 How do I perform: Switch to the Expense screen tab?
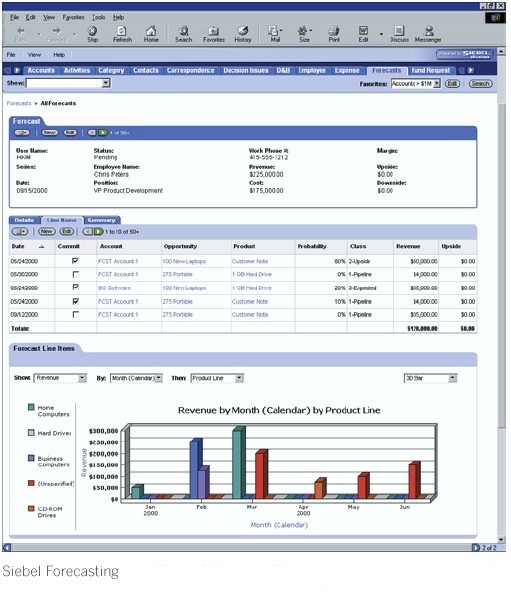pos(347,70)
